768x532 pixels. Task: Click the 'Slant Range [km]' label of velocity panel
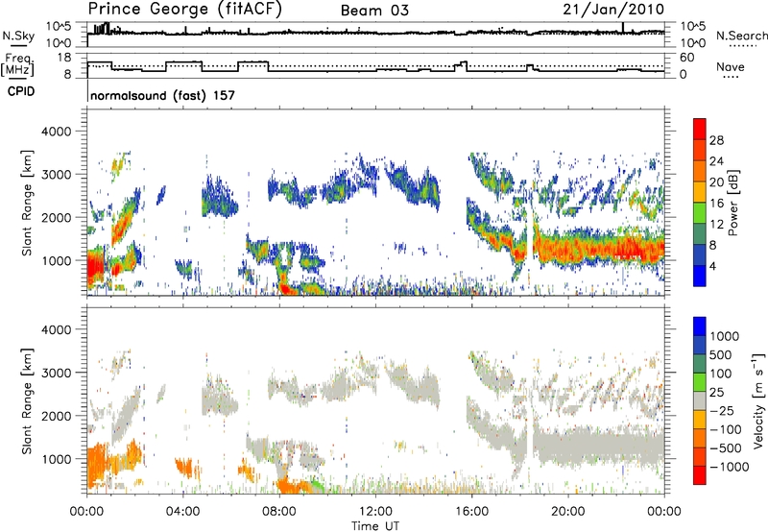(x=27, y=400)
